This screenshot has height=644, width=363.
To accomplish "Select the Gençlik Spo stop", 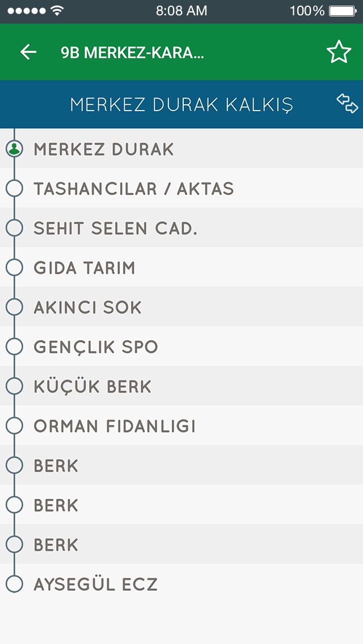I will [96, 347].
